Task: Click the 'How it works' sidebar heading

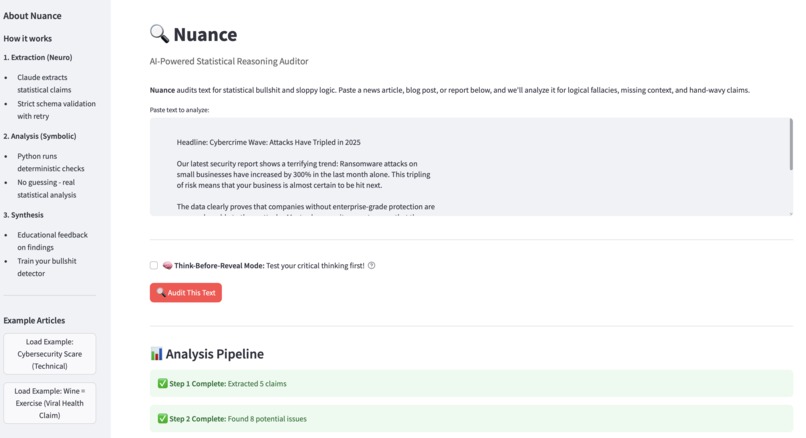Action: pyautogui.click(x=27, y=39)
